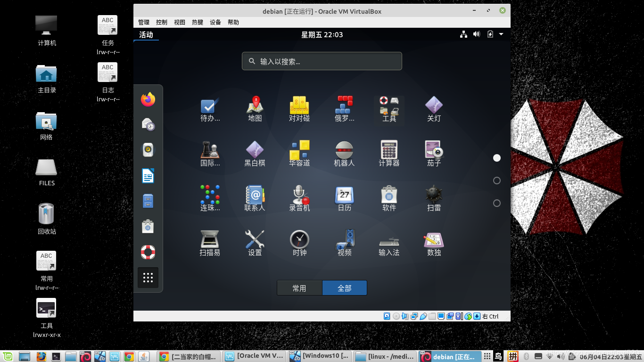
Task: Launch the 视频 videos player
Action: tap(345, 243)
